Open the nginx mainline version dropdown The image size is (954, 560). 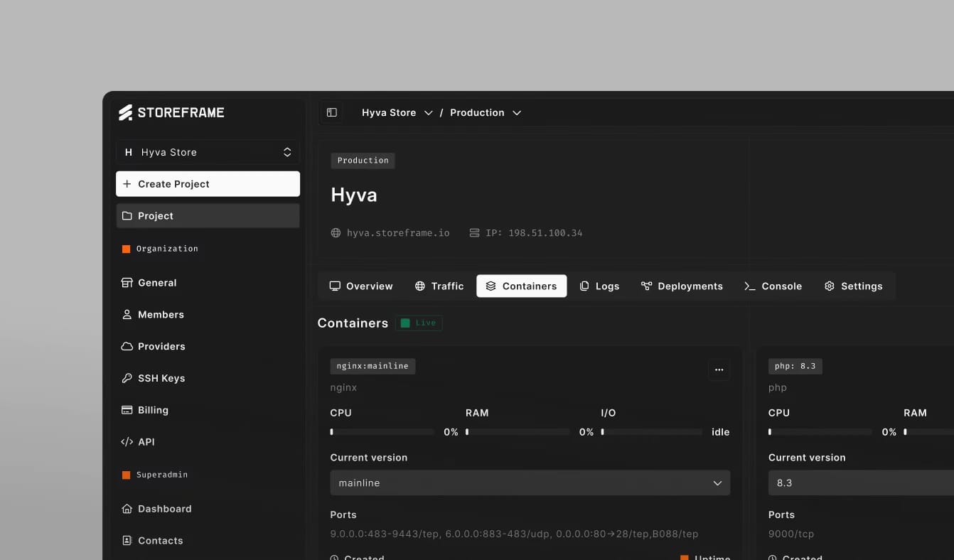(530, 483)
